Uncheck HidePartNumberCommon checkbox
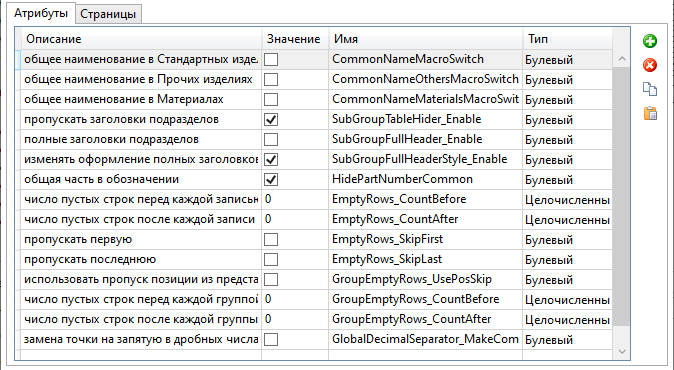Viewport: 674px width, 370px height. tap(271, 179)
